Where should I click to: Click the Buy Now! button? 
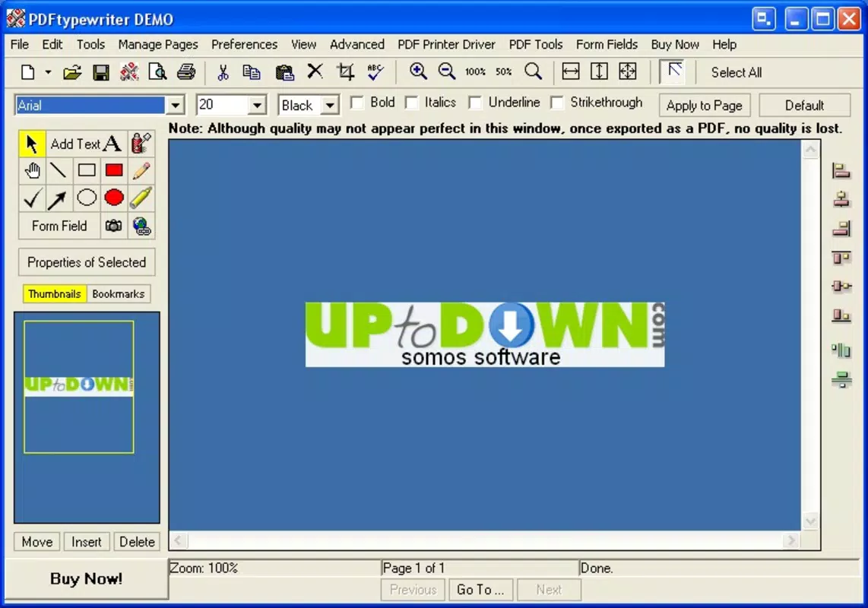click(x=87, y=578)
